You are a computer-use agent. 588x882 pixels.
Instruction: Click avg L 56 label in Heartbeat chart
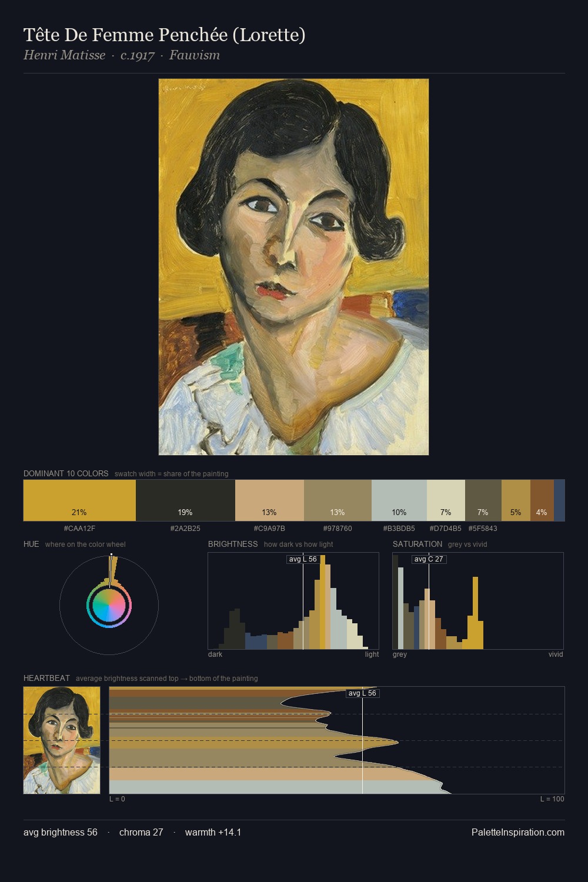pyautogui.click(x=362, y=693)
